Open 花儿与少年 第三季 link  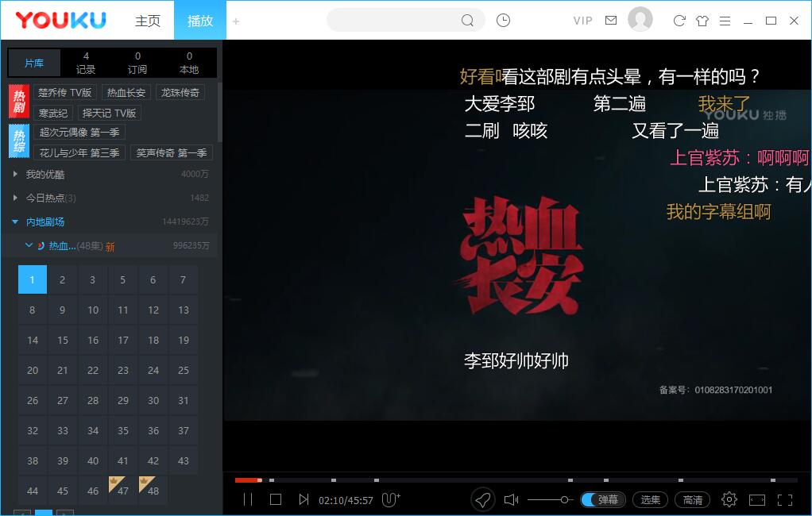pos(79,152)
